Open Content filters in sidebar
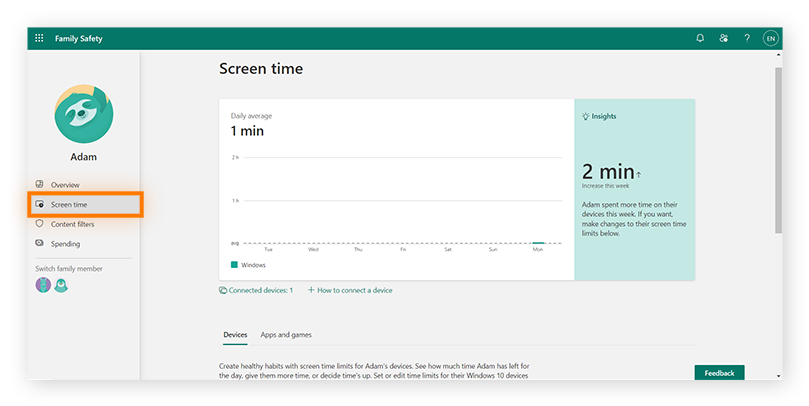Screen dimensions: 809x406 [72, 224]
